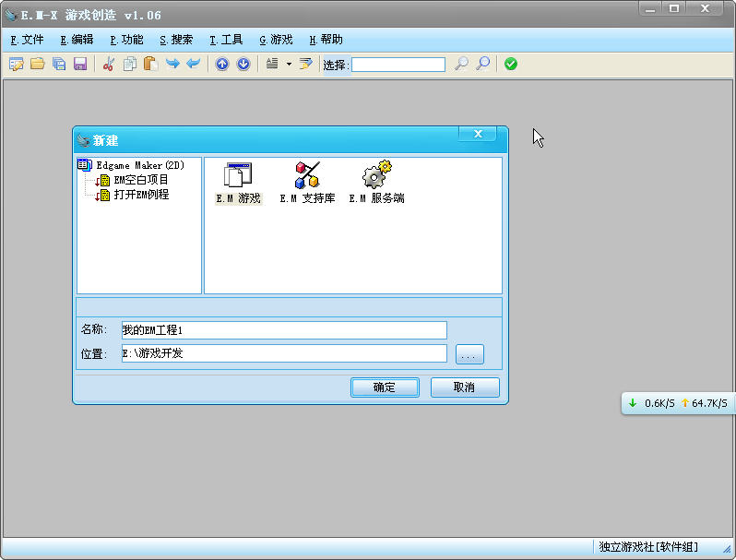This screenshot has height=560, width=736.
Task: Click the copy documents icon
Action: pyautogui.click(x=129, y=64)
